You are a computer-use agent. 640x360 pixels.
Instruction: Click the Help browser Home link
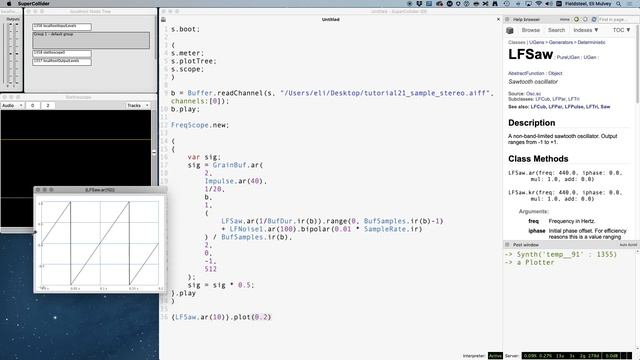[x=564, y=19]
